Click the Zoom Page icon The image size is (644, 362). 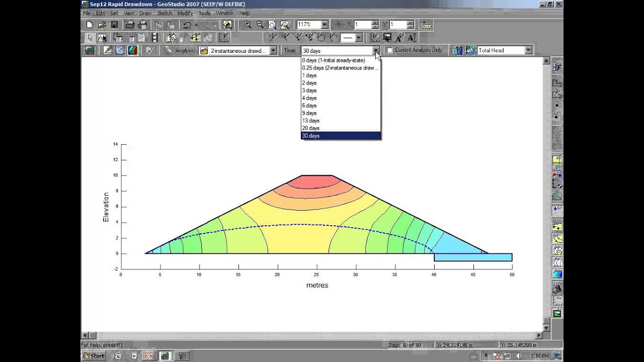[x=272, y=25]
